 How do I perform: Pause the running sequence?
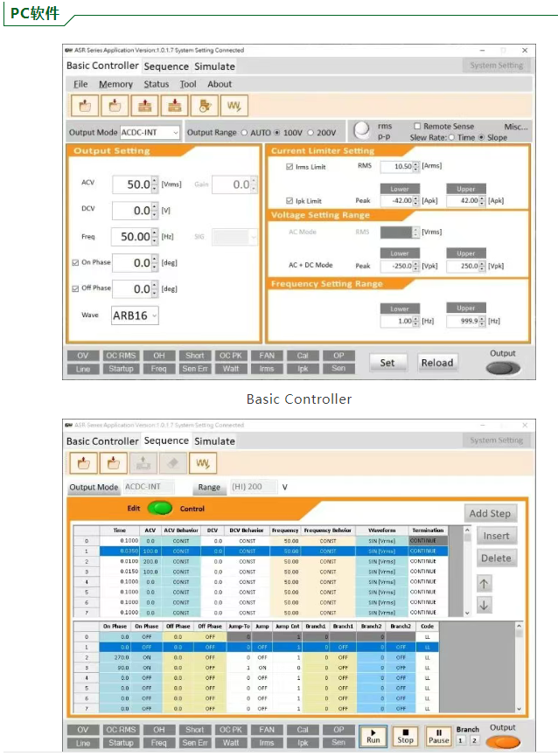(438, 735)
